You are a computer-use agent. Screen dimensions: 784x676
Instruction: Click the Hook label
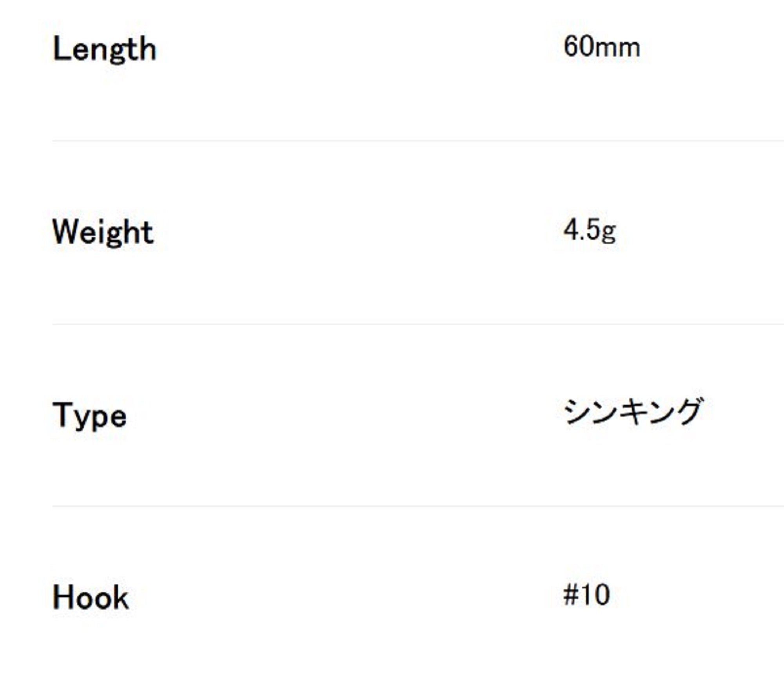[x=91, y=598]
